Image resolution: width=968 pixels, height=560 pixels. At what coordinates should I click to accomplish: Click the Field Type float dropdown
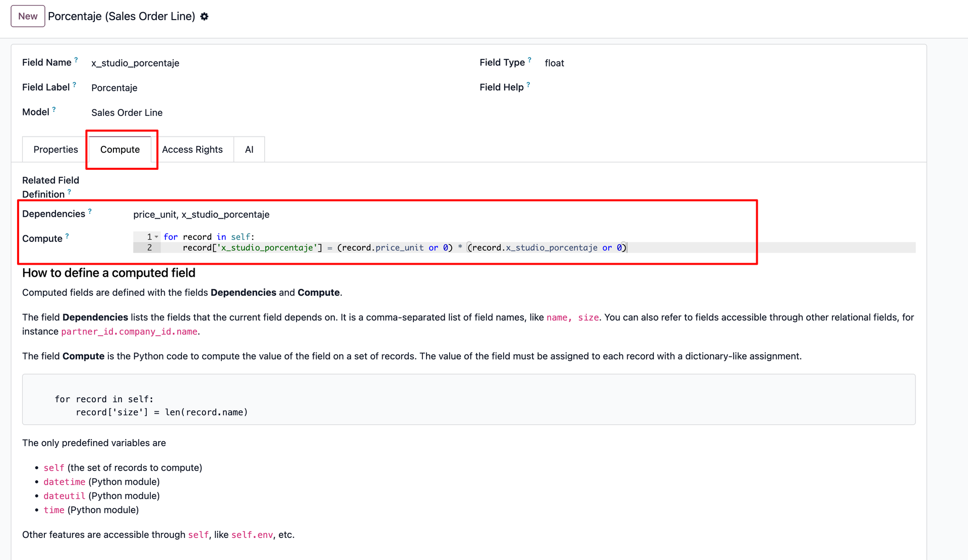coord(554,64)
